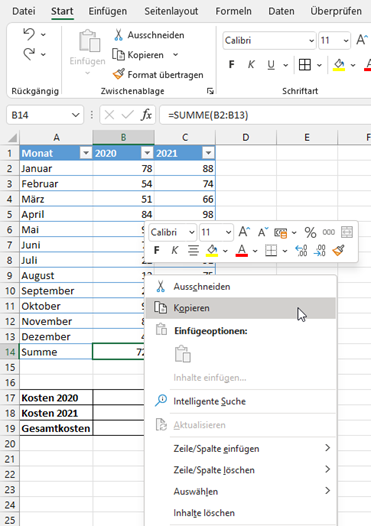The width and height of the screenshot is (371, 526).
Task: Click borders icon in mini toolbar
Action: coord(271,250)
